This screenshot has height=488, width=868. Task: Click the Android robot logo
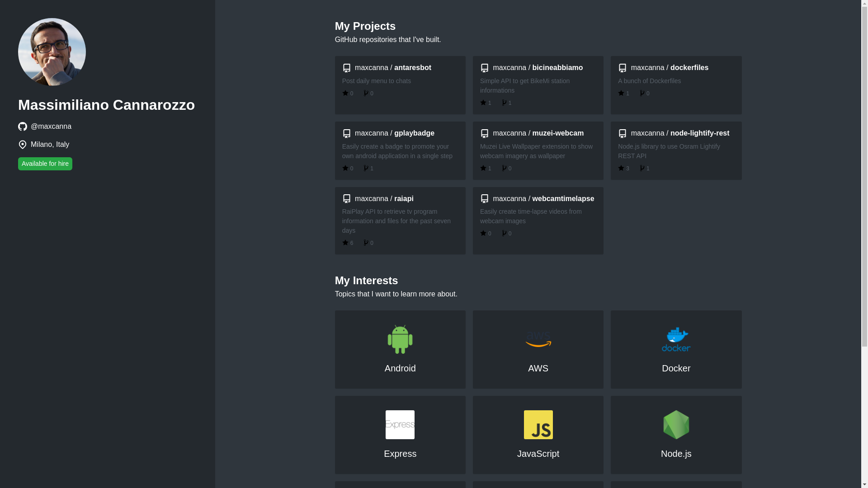pos(400,339)
